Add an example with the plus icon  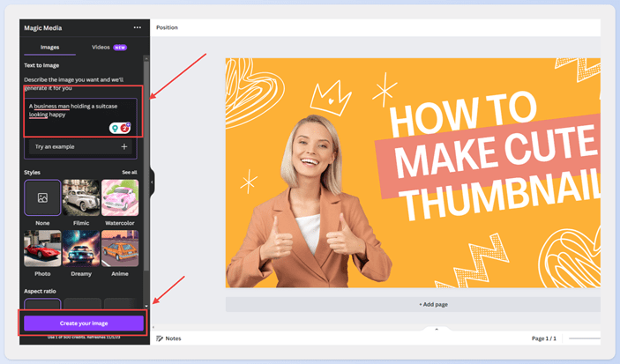point(124,146)
